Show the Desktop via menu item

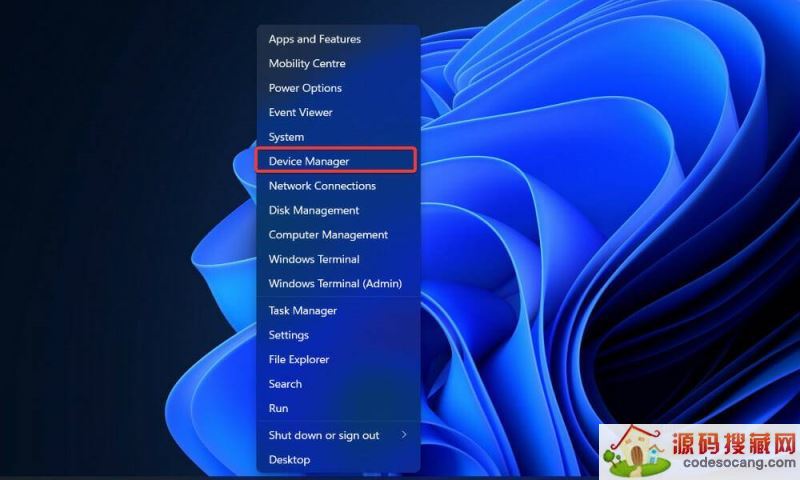click(x=289, y=460)
